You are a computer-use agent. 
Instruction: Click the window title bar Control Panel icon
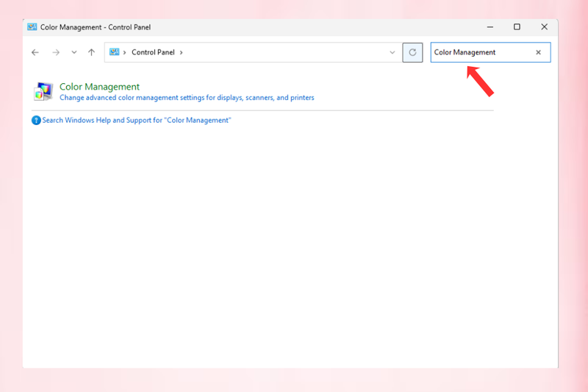32,27
